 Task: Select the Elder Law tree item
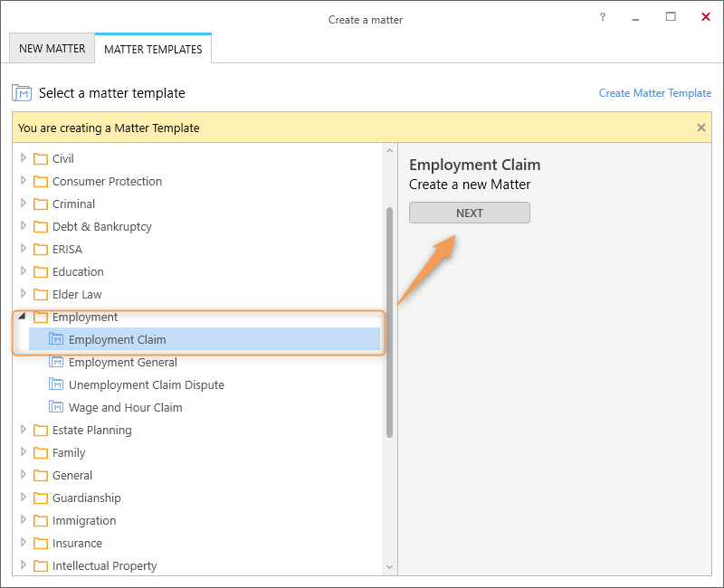pos(77,295)
